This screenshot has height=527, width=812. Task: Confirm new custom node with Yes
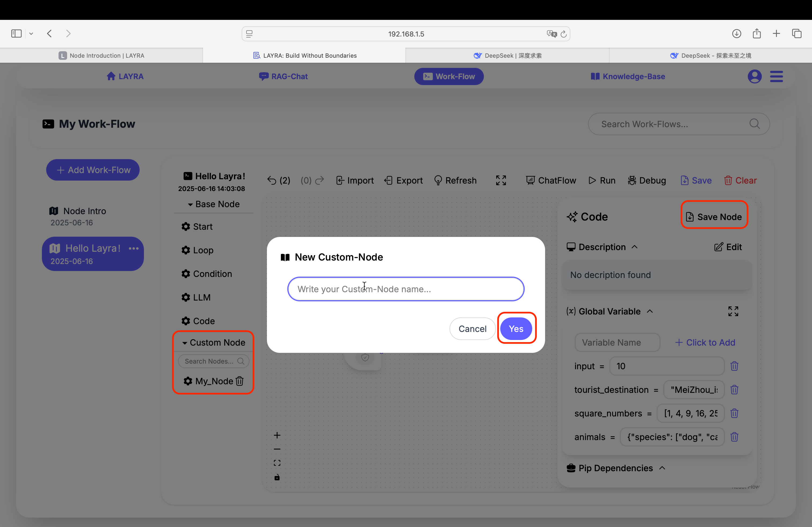[x=516, y=329]
